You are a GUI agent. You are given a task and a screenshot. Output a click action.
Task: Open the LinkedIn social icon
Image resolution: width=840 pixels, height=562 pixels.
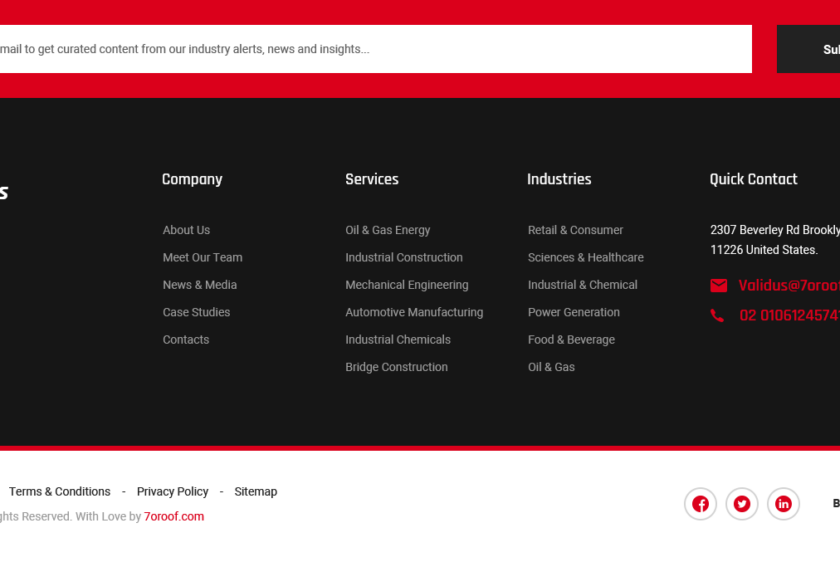783,504
